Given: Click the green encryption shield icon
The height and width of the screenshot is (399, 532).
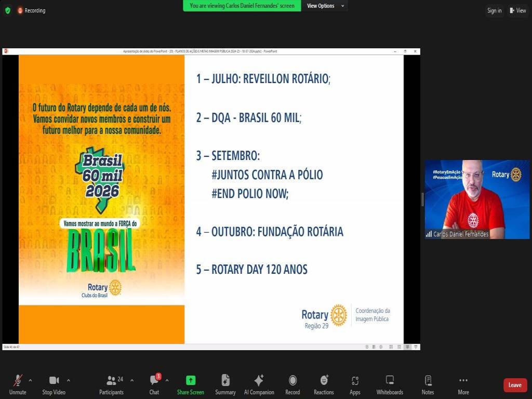Looking at the screenshot, I should coord(8,10).
